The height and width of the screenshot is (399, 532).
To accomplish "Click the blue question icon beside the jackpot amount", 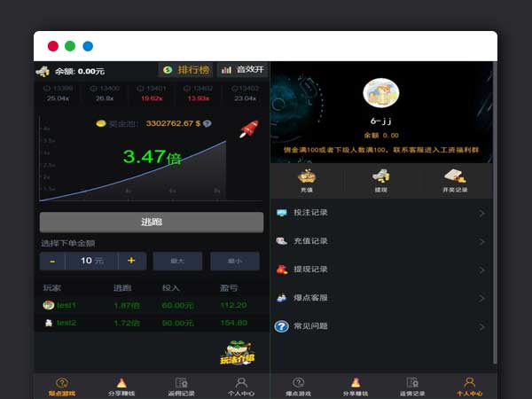I will [x=207, y=123].
